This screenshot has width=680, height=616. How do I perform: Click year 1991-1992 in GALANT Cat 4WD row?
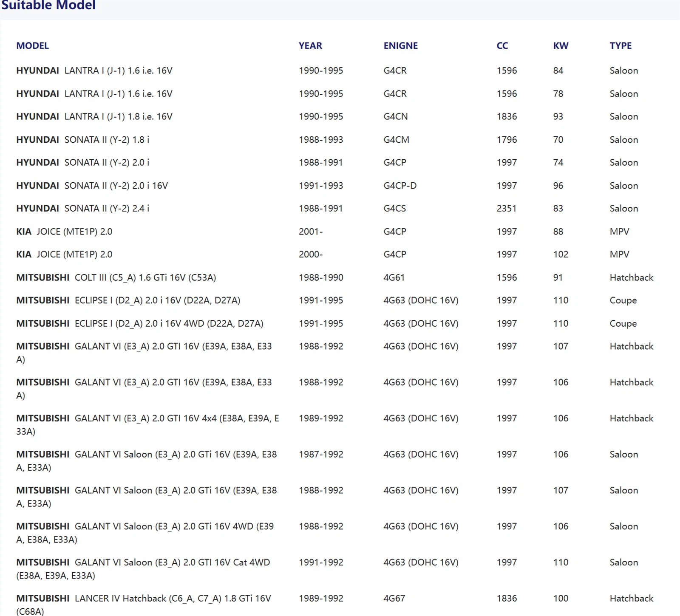point(321,562)
